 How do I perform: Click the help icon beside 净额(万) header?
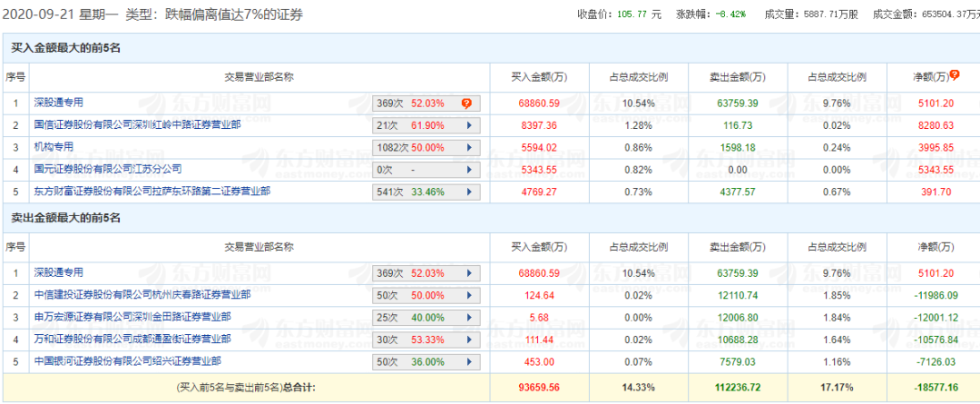coord(955,75)
